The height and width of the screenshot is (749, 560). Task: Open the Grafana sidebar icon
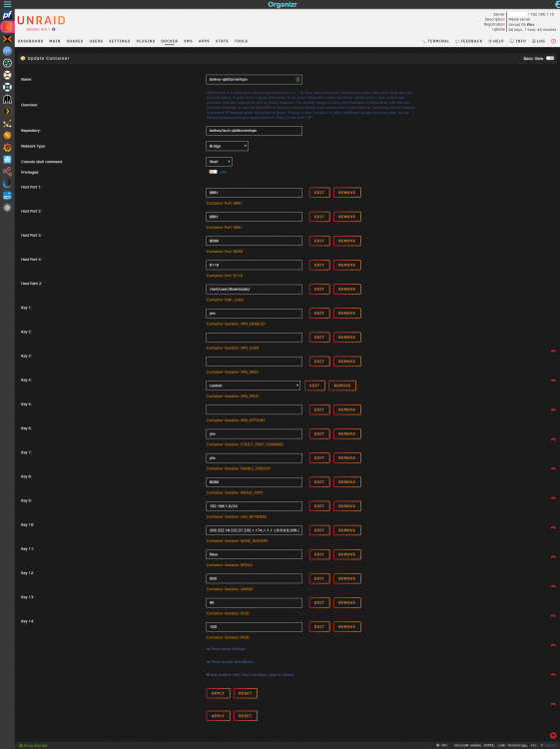7,147
